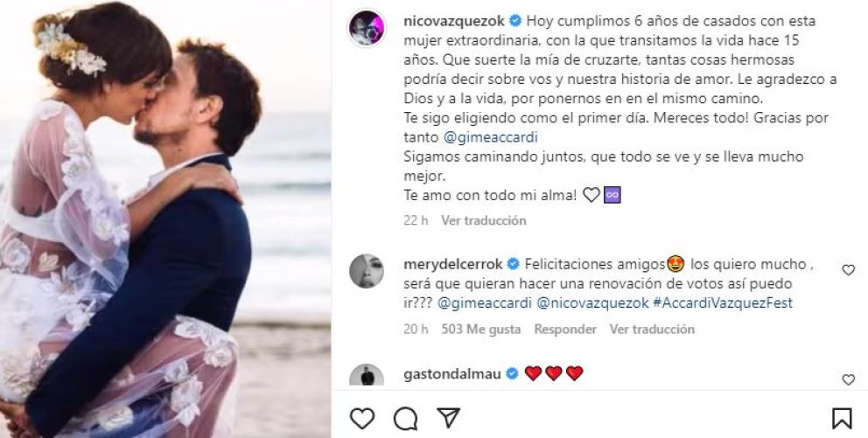Open the #AccardiVazquezFest hashtag

pos(723,303)
